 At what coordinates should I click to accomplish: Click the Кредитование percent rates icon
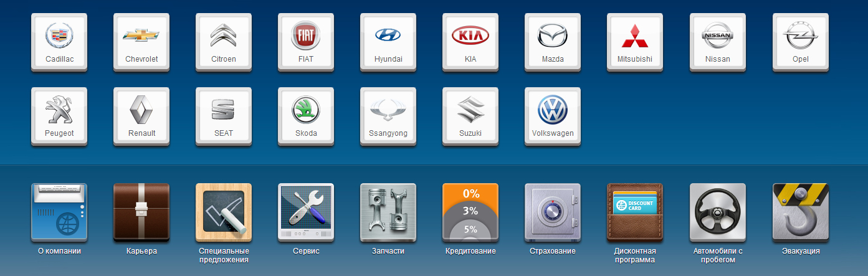pyautogui.click(x=470, y=212)
